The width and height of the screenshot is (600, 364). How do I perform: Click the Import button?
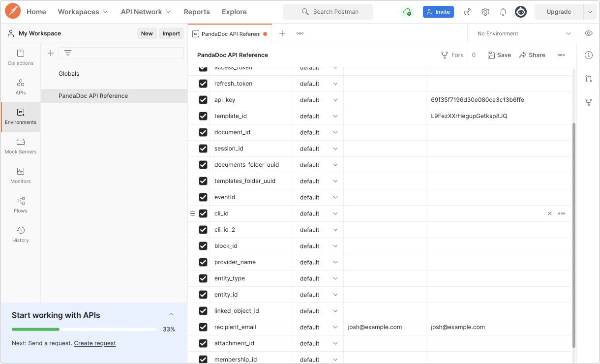[171, 33]
